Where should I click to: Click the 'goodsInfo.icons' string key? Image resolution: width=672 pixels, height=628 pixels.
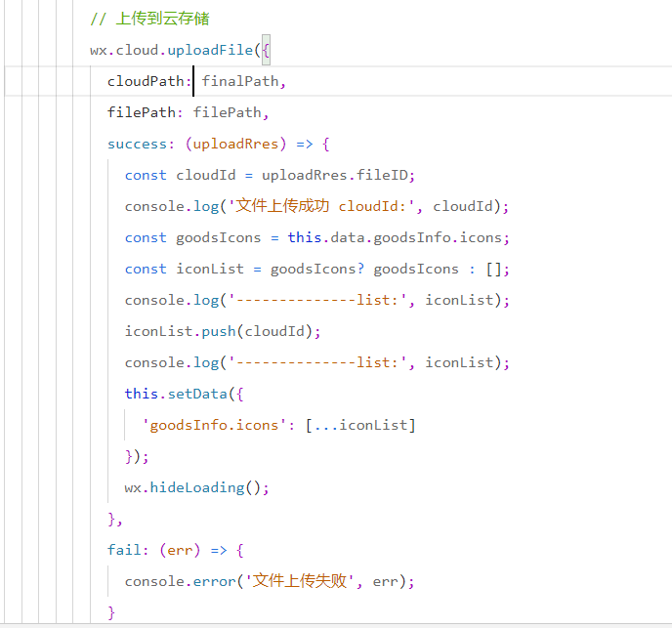click(214, 425)
